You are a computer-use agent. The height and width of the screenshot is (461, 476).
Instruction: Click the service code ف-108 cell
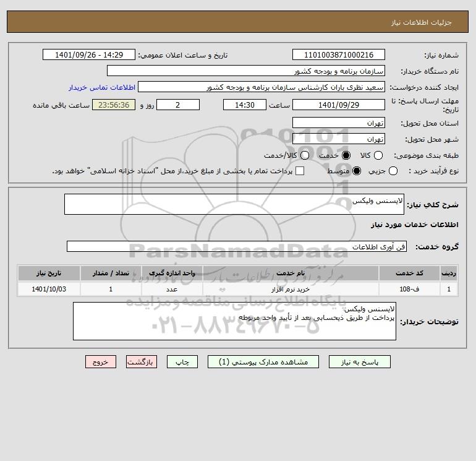point(409,289)
